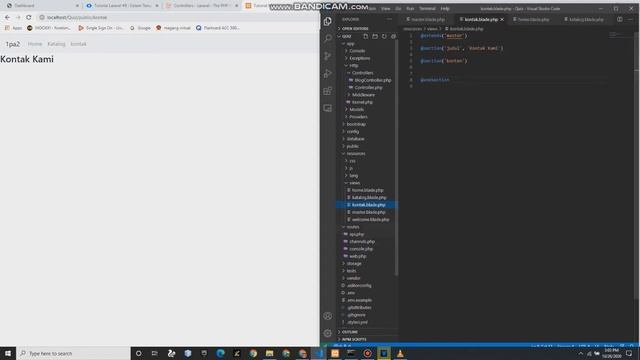Open the Manage gear in VS Code

coord(327,333)
